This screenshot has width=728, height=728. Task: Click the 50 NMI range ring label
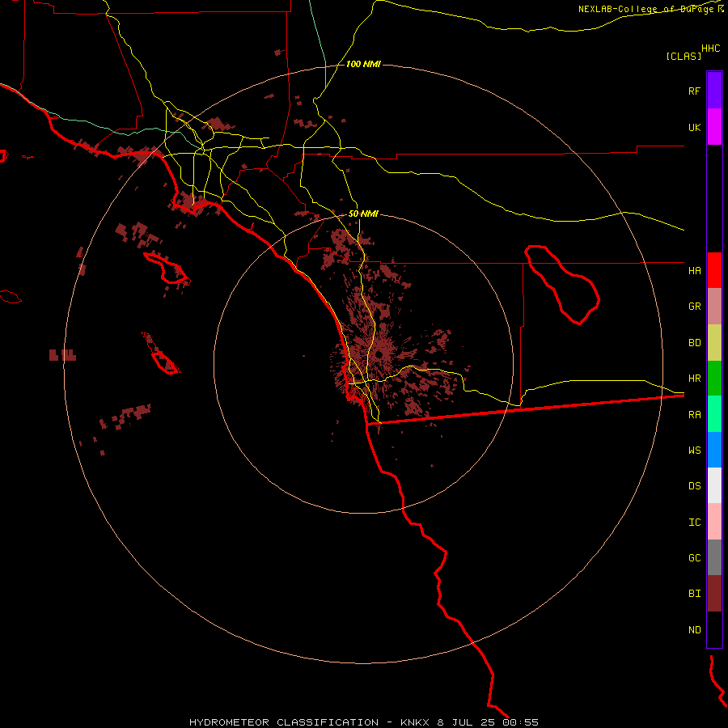(x=363, y=214)
